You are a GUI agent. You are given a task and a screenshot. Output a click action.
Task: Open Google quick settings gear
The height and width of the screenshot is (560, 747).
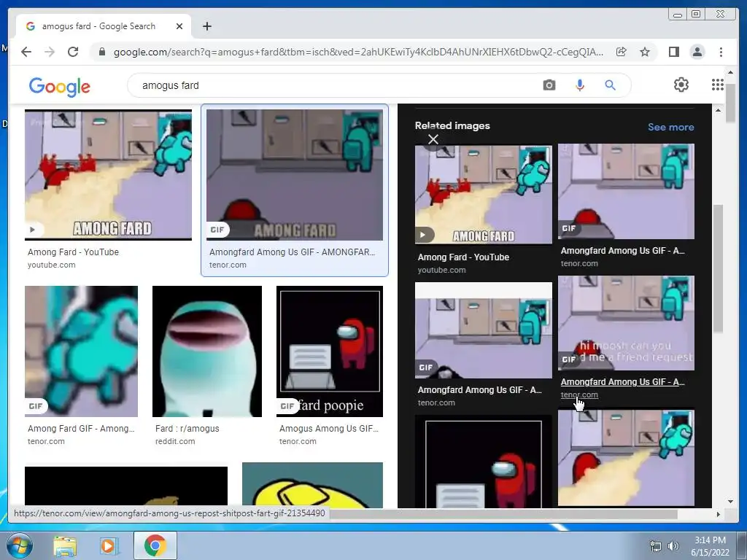[x=681, y=85]
